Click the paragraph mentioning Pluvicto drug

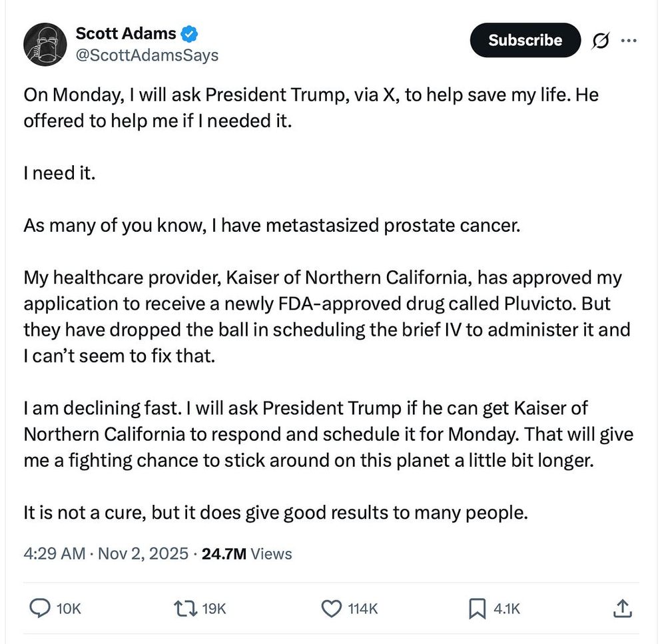(326, 317)
